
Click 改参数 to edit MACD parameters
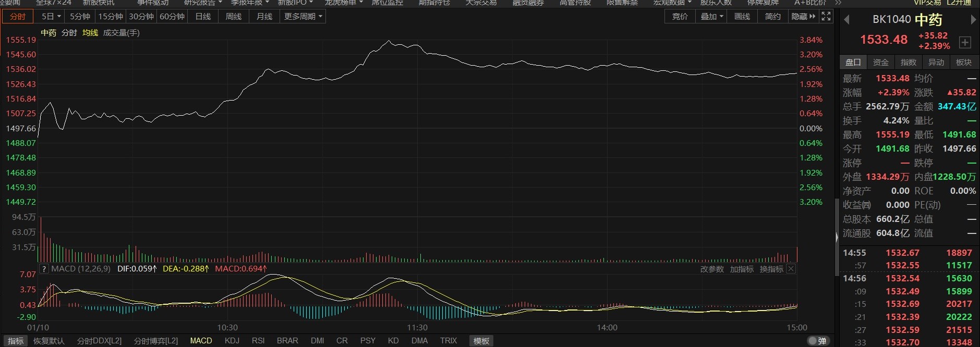[712, 269]
